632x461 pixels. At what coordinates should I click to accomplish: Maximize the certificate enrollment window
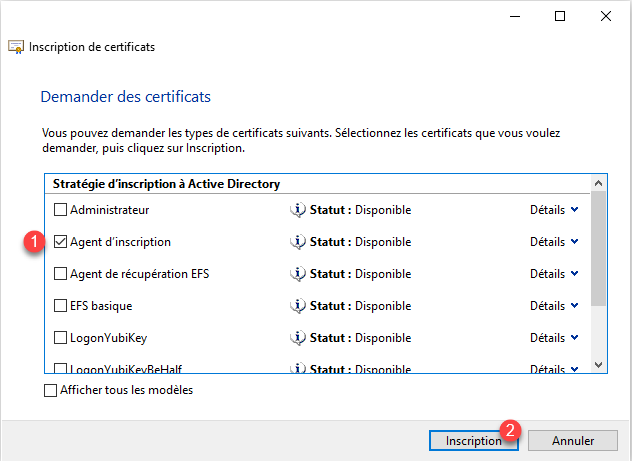(560, 16)
